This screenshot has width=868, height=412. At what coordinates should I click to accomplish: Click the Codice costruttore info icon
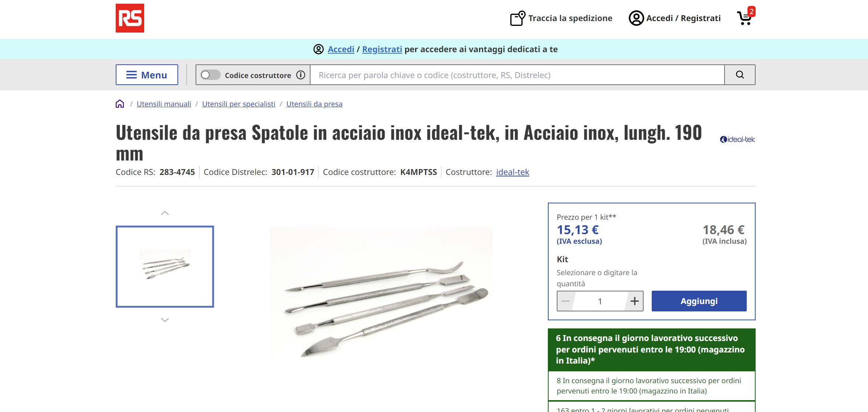click(x=301, y=75)
